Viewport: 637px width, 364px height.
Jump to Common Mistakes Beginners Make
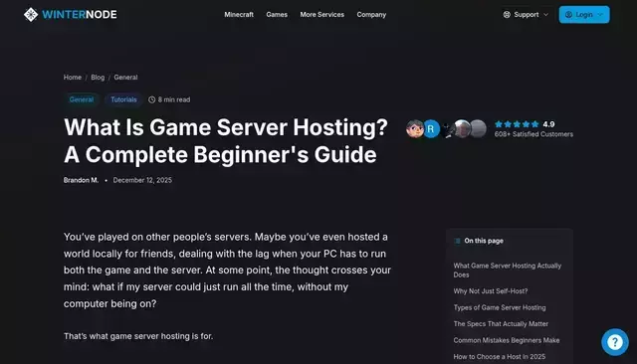(507, 340)
